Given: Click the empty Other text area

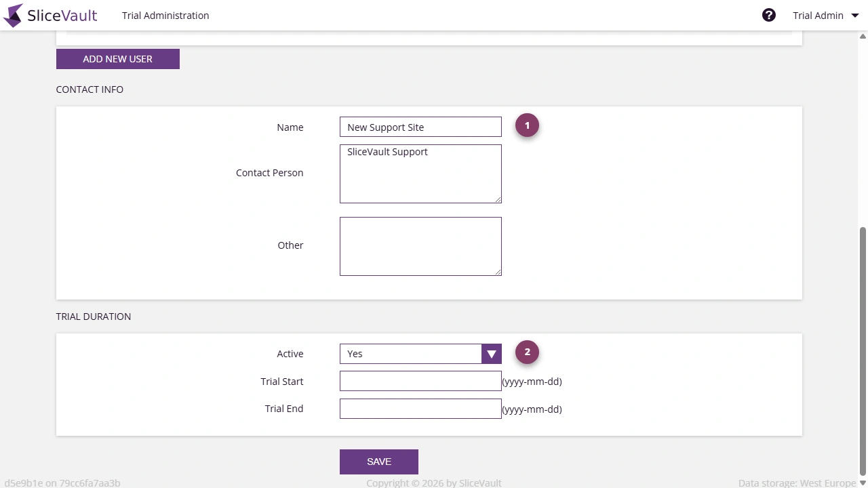Looking at the screenshot, I should coord(420,245).
